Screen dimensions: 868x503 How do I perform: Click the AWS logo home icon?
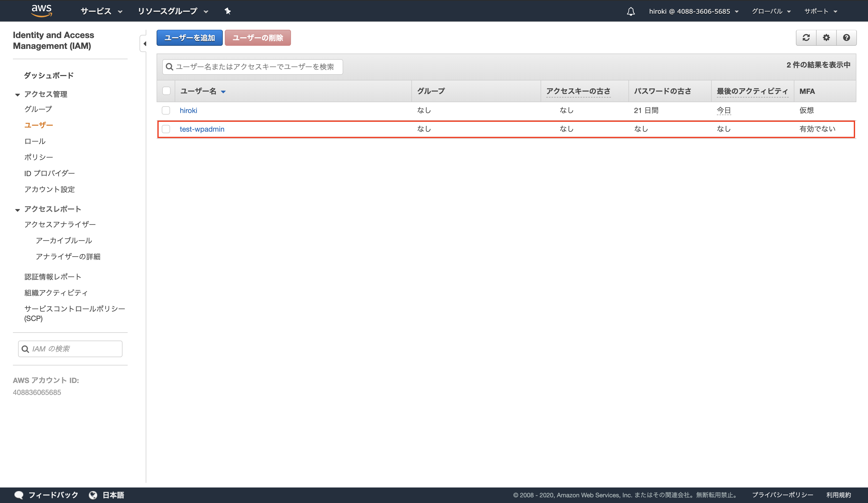coord(42,11)
